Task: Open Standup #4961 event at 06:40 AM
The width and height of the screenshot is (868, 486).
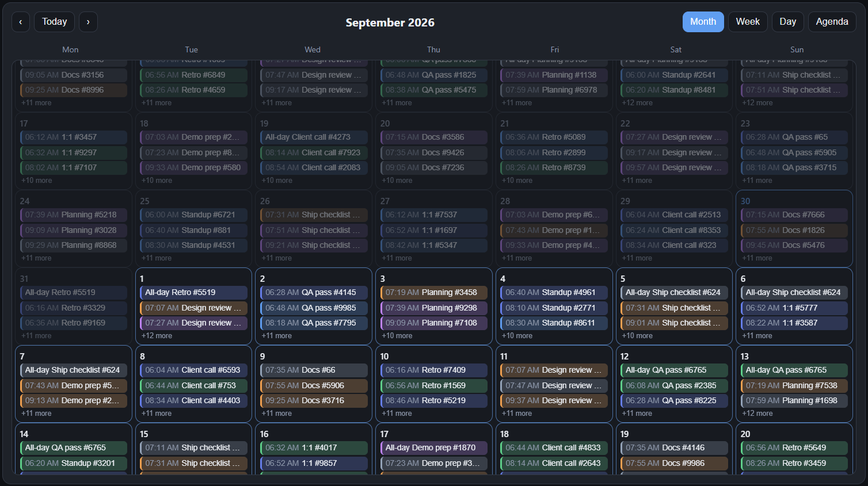Action: point(554,292)
